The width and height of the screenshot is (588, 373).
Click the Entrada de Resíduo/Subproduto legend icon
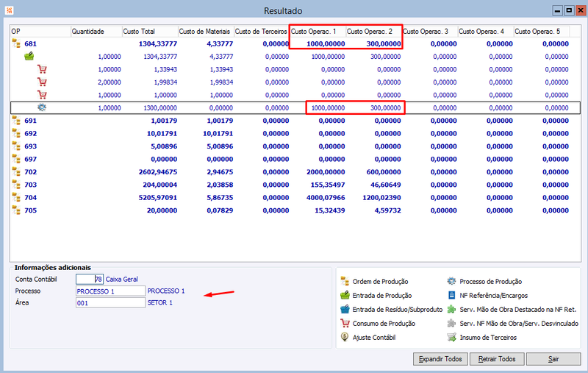(x=345, y=309)
